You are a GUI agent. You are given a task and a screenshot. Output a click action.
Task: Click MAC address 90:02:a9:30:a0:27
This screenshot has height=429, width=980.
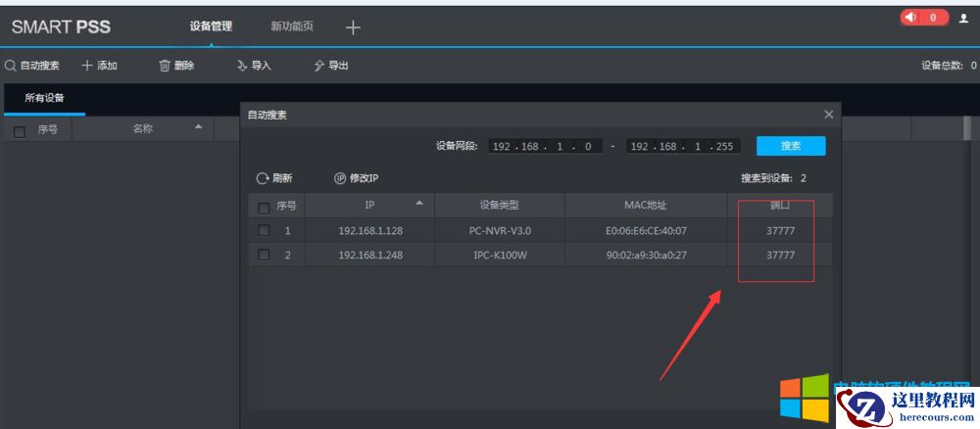pos(646,256)
